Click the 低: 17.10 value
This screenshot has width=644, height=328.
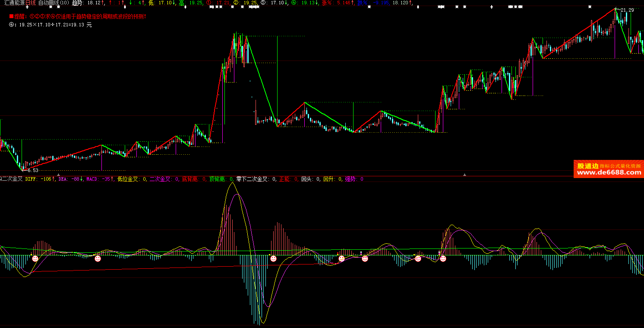[162, 3]
